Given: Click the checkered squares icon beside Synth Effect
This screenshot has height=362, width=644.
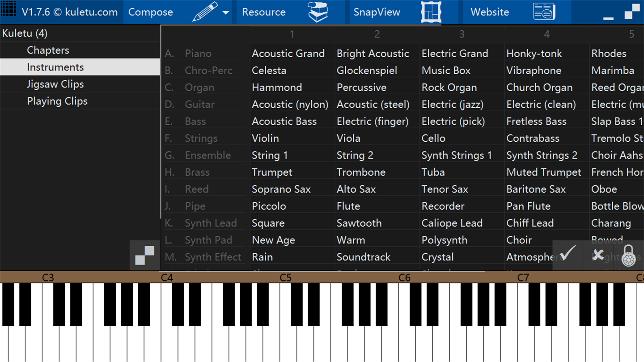Looking at the screenshot, I should (144, 256).
